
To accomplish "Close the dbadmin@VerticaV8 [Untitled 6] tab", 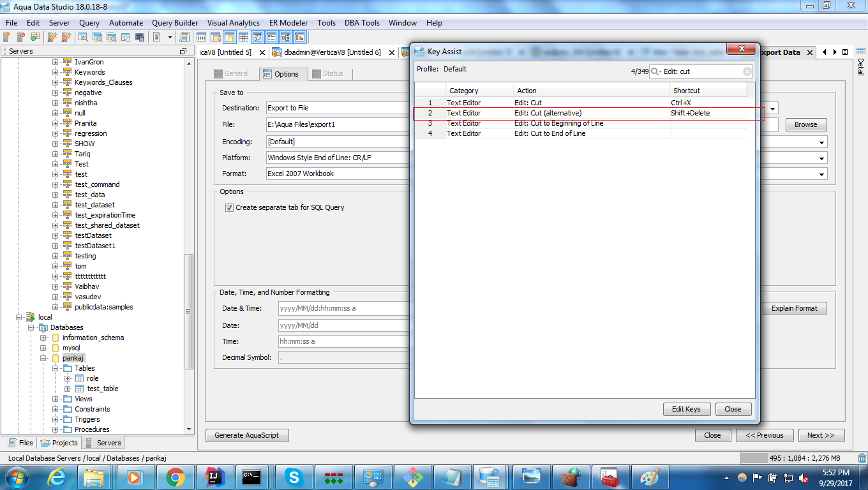I will click(391, 52).
